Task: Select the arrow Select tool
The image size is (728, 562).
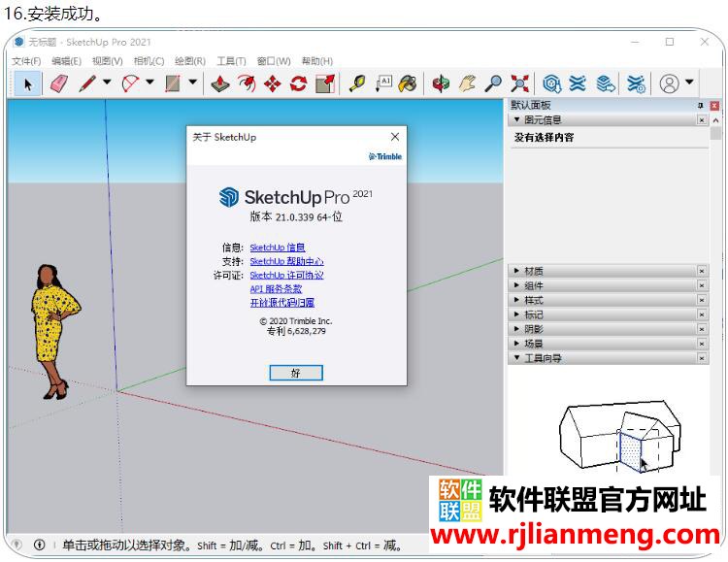Action: pyautogui.click(x=27, y=83)
